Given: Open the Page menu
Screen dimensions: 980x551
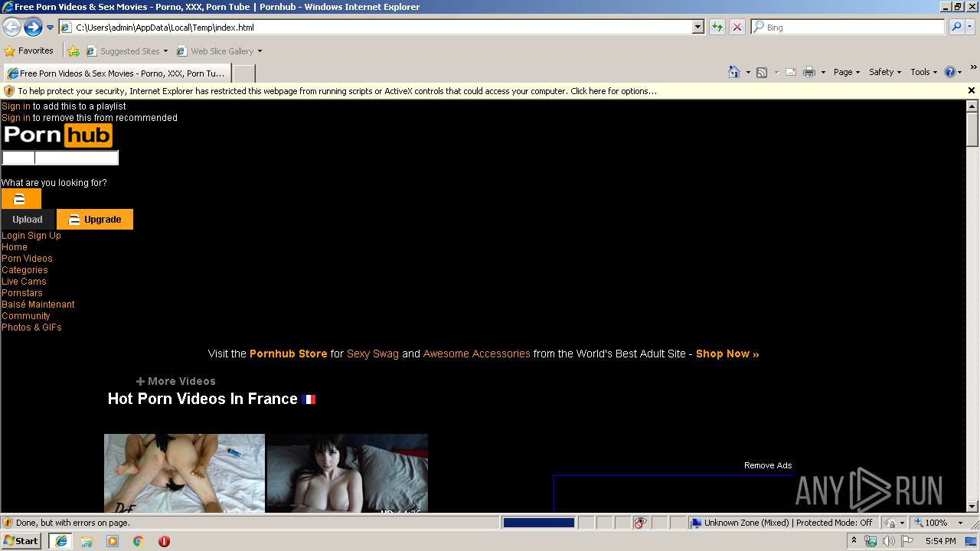Looking at the screenshot, I should [x=847, y=72].
